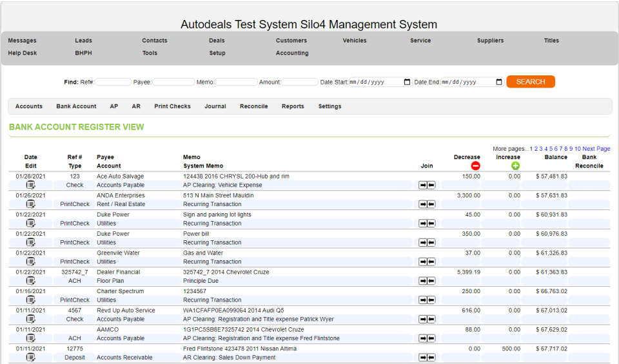Open the Print Checks tab
This screenshot has width=619, height=364.
pos(173,106)
